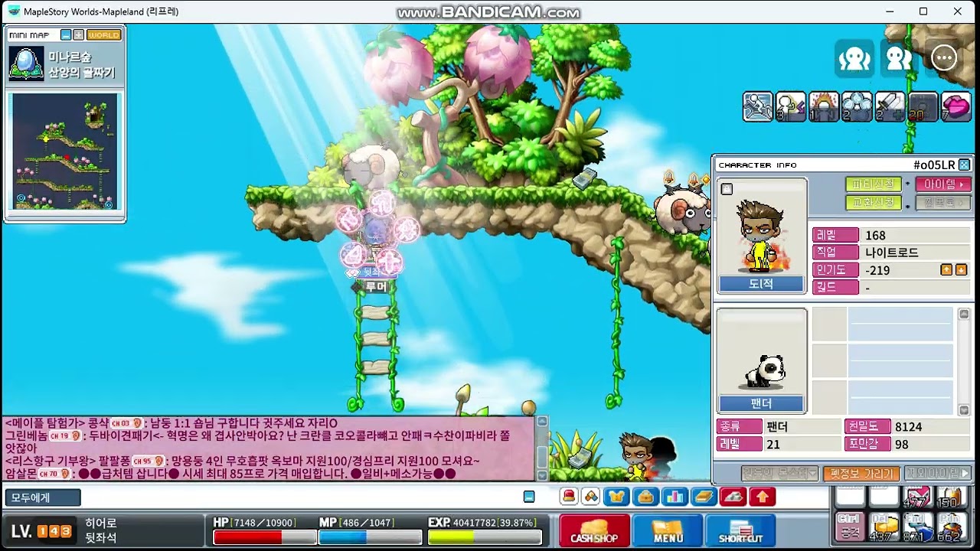This screenshot has width=980, height=551.
Task: Click the diamond-pattern icon beside the siren
Action: tap(590, 497)
